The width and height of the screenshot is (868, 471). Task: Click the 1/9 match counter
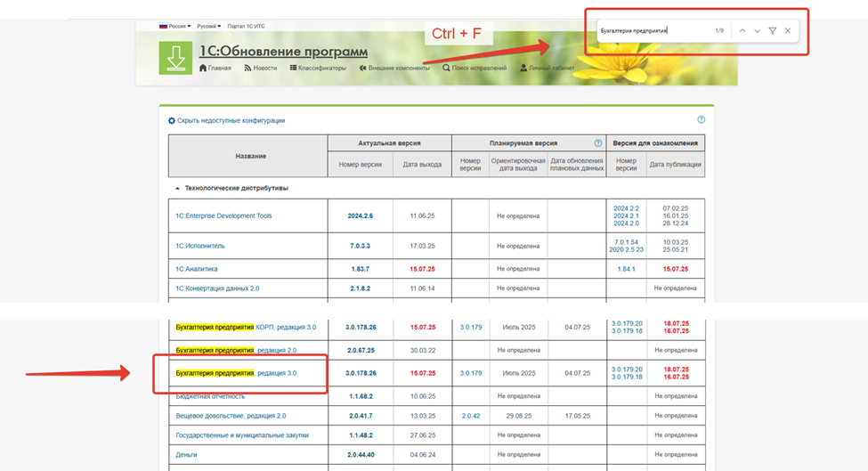(719, 31)
